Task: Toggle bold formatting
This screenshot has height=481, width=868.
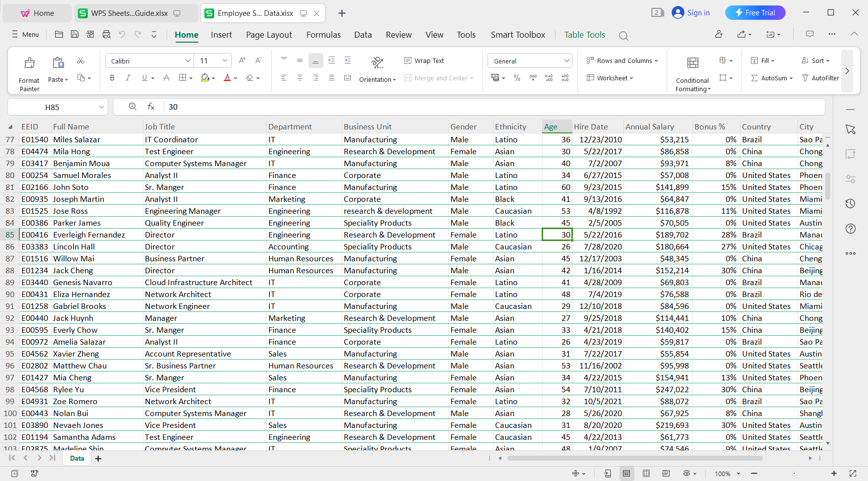Action: coord(112,77)
